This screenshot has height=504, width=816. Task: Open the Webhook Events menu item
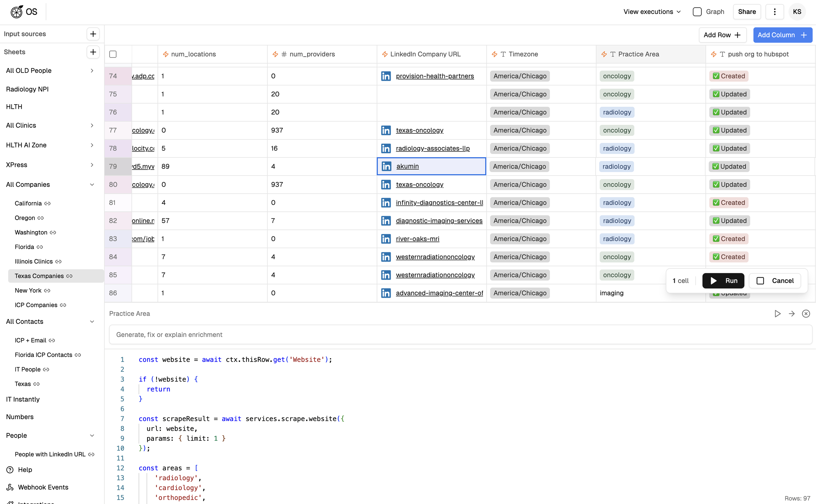tap(43, 487)
